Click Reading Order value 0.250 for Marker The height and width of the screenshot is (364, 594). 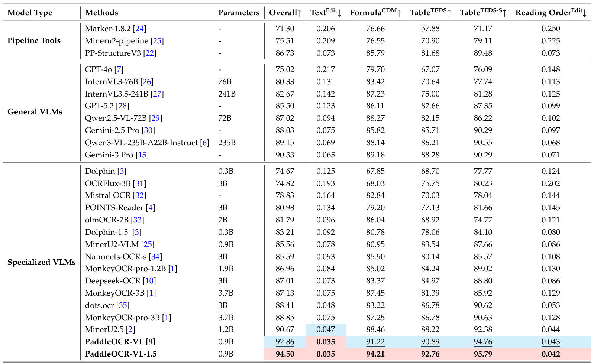pyautogui.click(x=551, y=29)
